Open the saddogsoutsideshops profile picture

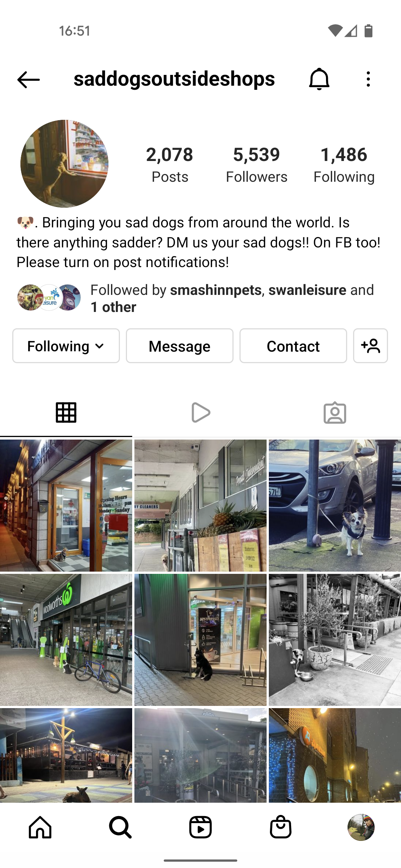[64, 164]
